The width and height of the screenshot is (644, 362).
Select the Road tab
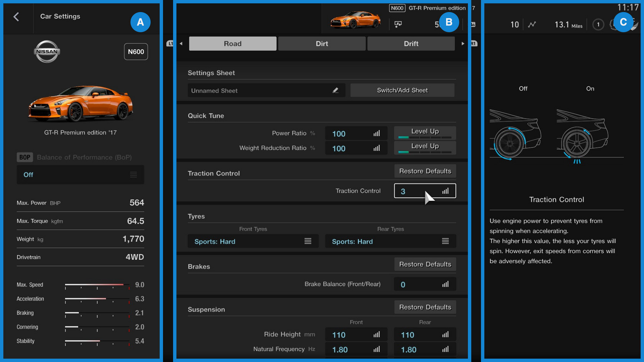pyautogui.click(x=232, y=44)
